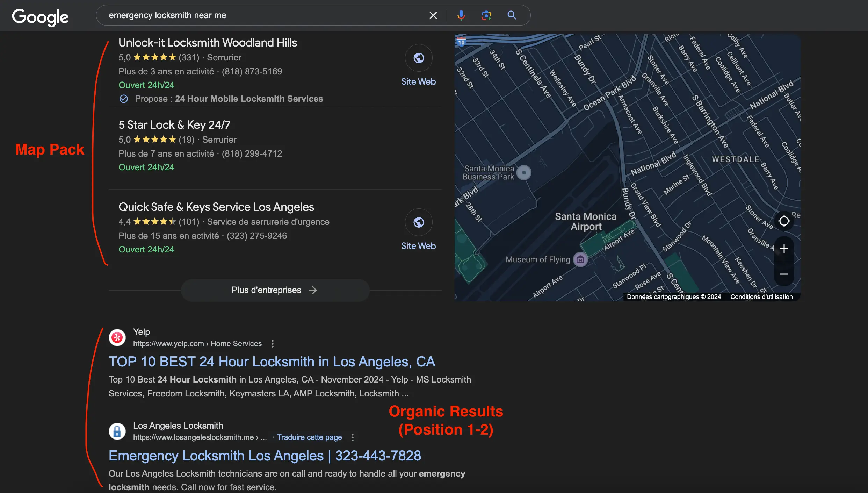868x493 pixels.
Task: Open Emergency Locksmith Los Angeles result
Action: pos(265,456)
